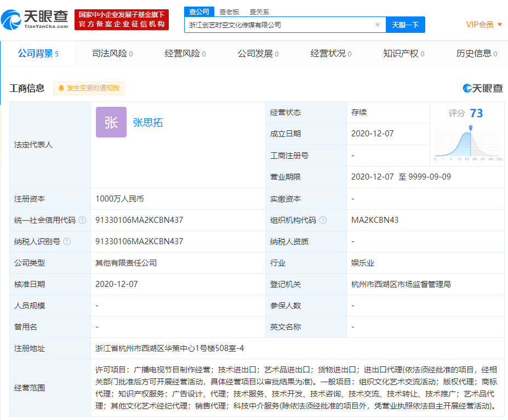Select credit code 91330106MA2KCBN437 under 统一社会信用代码
The width and height of the screenshot is (508, 420).
tap(139, 220)
